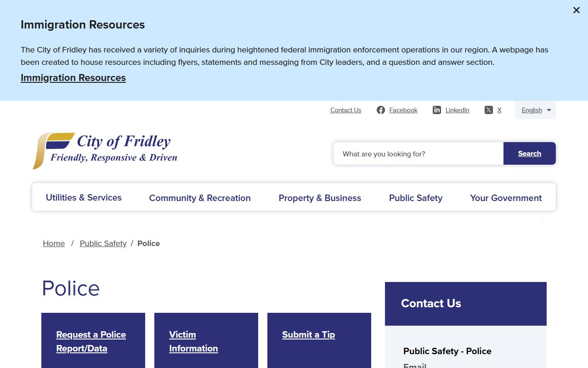Open the X text link

(x=499, y=110)
